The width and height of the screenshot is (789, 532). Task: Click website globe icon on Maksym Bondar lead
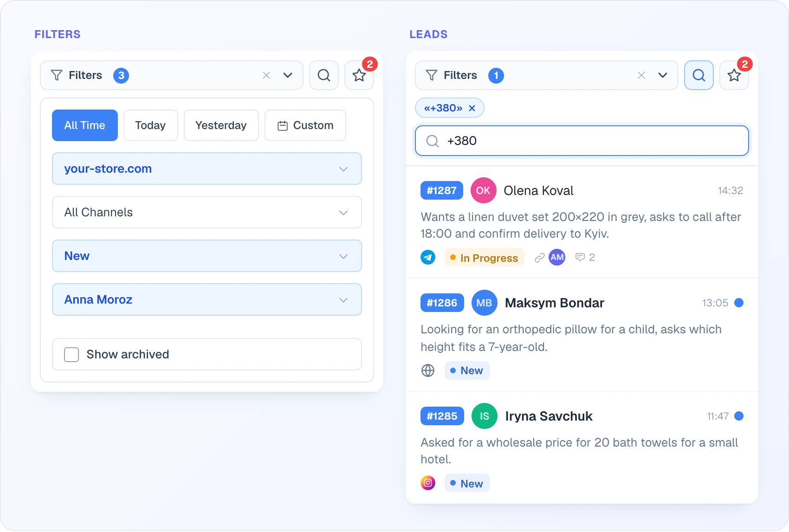point(428,370)
